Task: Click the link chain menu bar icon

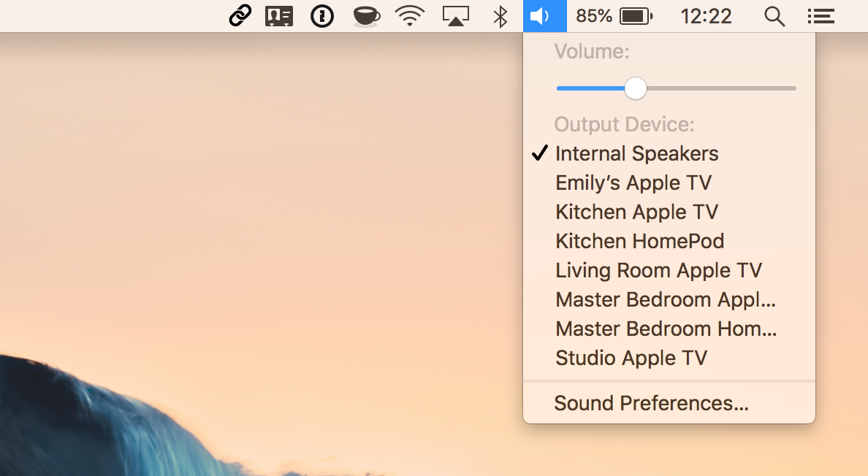Action: coord(240,15)
